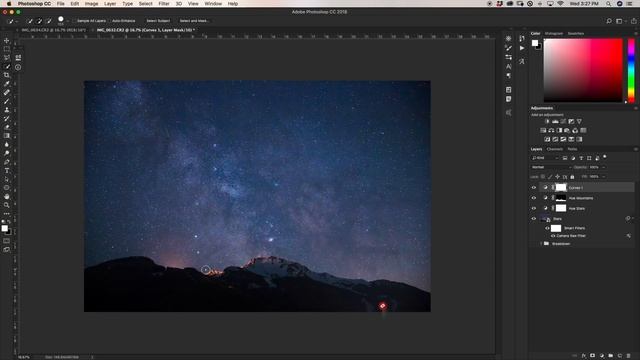This screenshot has width=640, height=360.
Task: Collapse the Stars layer smart filters arrow
Action: tap(632, 218)
